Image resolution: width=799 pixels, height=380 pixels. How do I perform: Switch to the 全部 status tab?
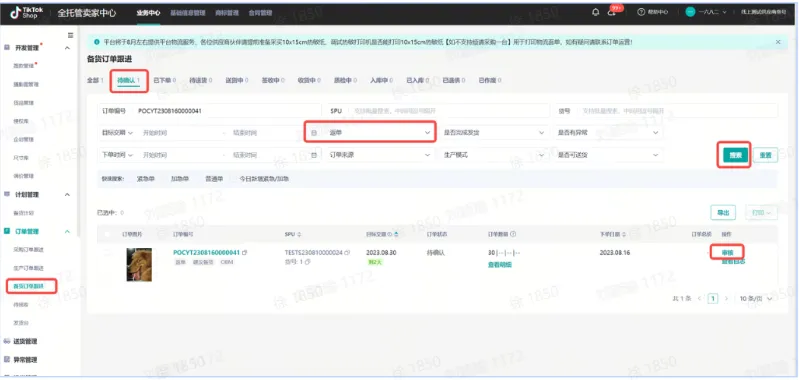[95, 80]
